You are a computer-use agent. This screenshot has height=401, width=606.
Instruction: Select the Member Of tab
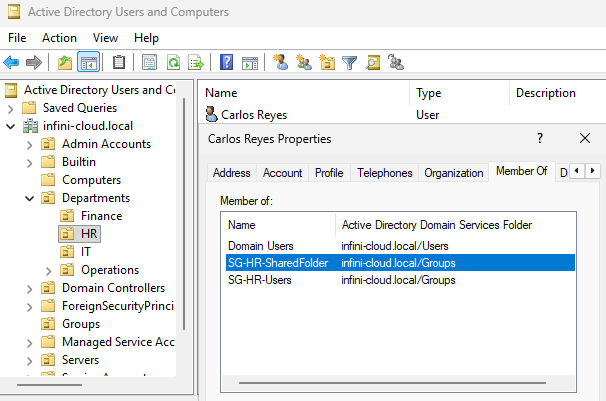(522, 171)
